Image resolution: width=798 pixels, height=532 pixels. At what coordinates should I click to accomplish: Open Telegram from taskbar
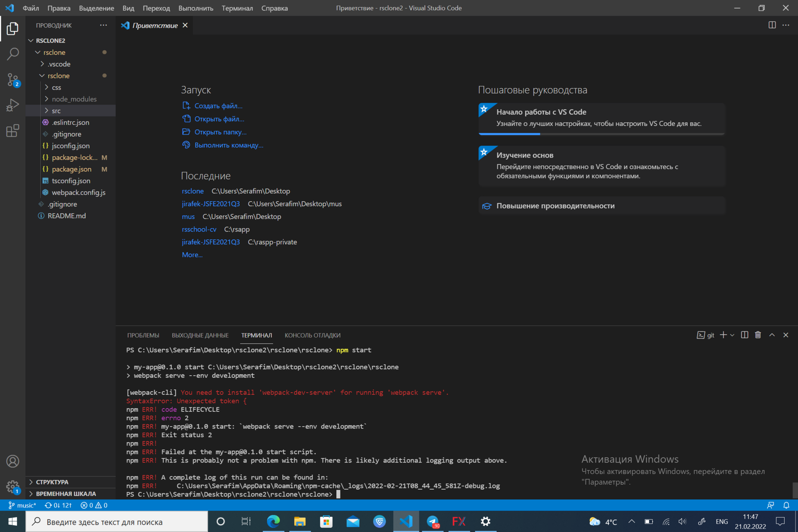point(433,521)
